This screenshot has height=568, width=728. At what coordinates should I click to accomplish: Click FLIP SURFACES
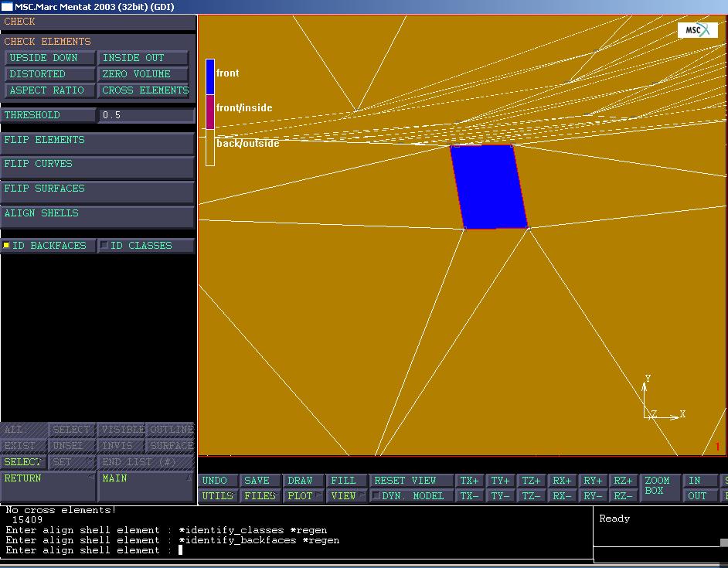click(x=97, y=192)
